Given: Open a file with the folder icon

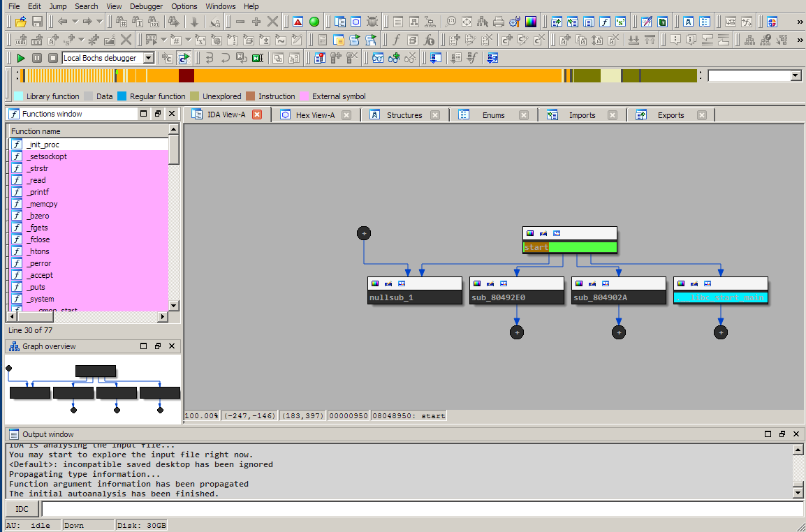Looking at the screenshot, I should point(20,22).
